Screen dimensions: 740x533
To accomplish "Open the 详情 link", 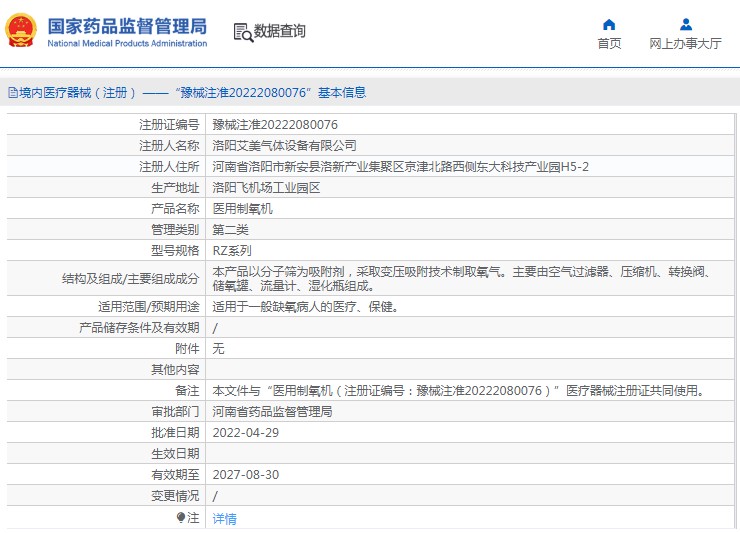I will pos(225,519).
